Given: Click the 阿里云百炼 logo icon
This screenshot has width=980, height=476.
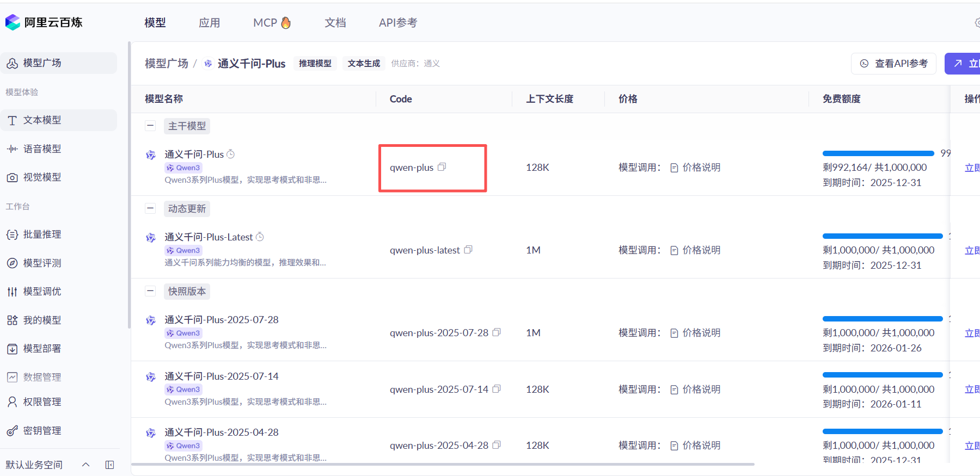Looking at the screenshot, I should click(x=13, y=22).
